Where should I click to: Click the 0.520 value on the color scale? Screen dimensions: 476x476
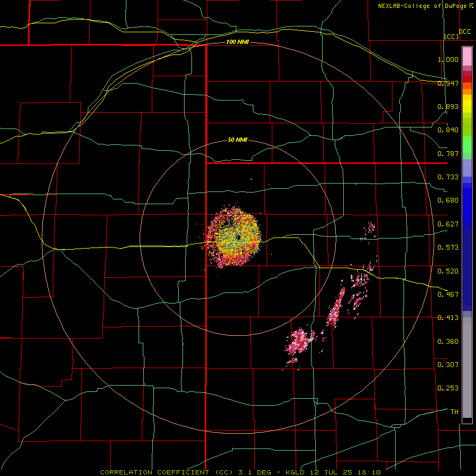tap(448, 271)
